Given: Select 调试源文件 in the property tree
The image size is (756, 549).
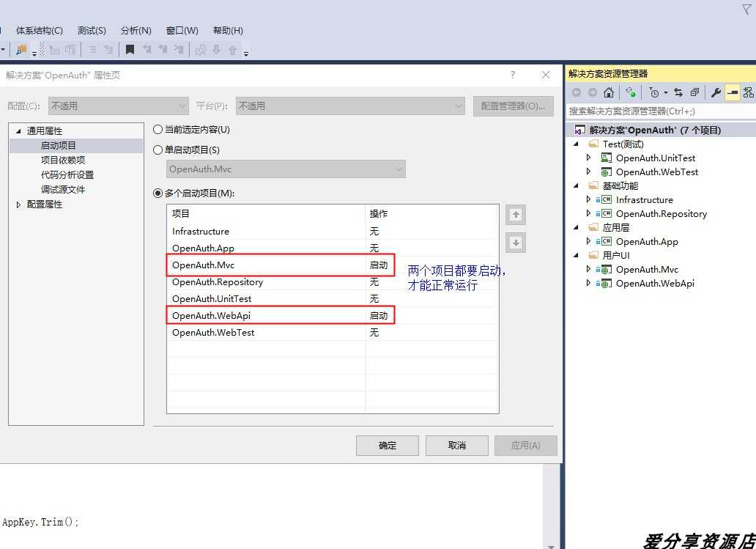Looking at the screenshot, I should click(63, 190).
